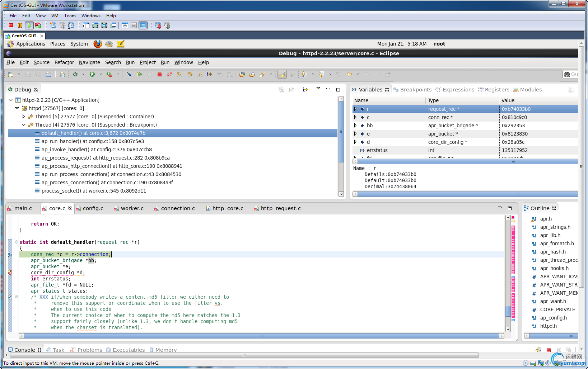Click the Open Element icon

point(242,74)
